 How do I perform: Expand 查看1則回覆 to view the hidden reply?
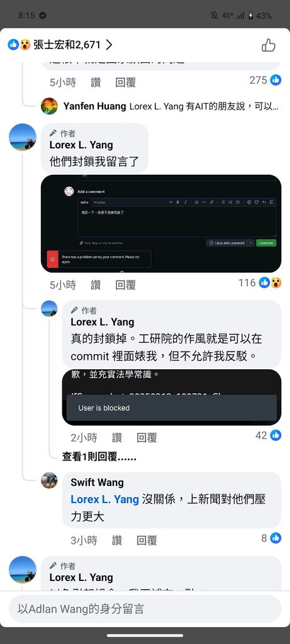click(99, 457)
